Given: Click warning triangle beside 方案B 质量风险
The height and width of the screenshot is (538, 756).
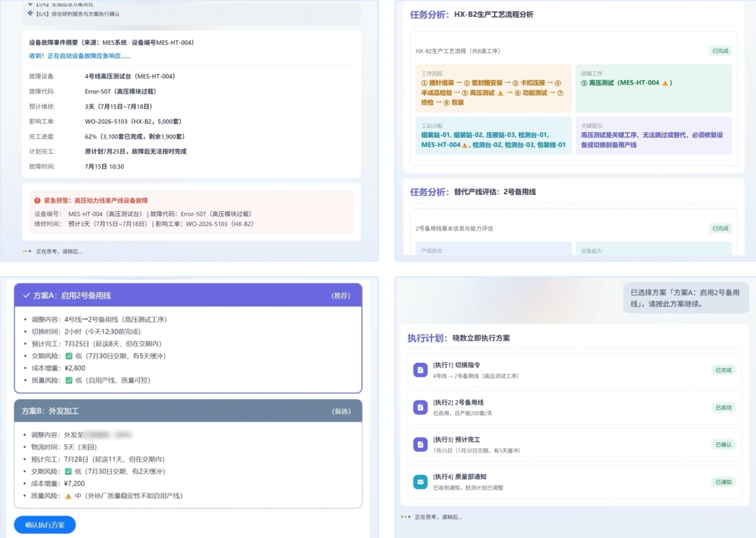Looking at the screenshot, I should [69, 495].
